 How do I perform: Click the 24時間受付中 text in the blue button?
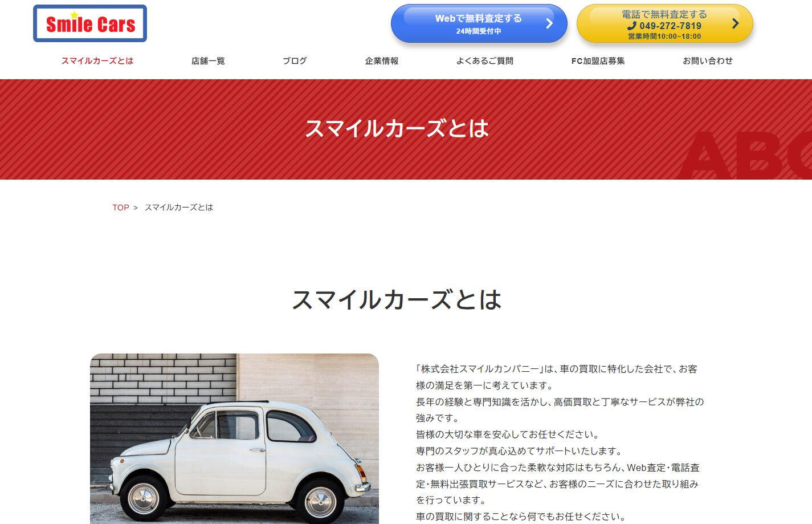click(479, 32)
